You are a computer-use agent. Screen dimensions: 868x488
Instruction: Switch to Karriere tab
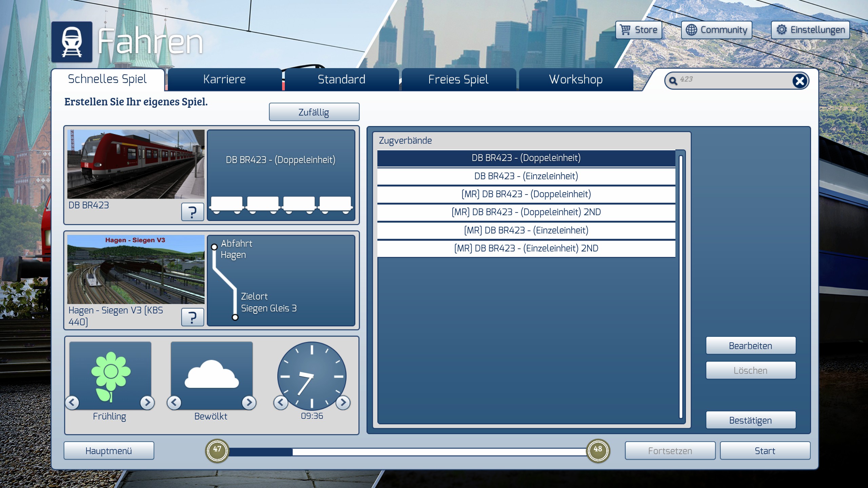(224, 80)
